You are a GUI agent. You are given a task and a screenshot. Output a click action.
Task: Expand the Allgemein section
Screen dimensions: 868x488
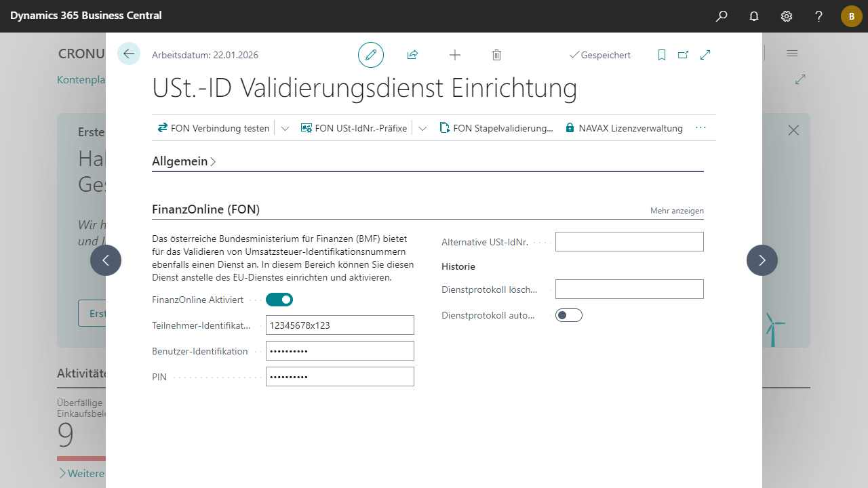184,161
